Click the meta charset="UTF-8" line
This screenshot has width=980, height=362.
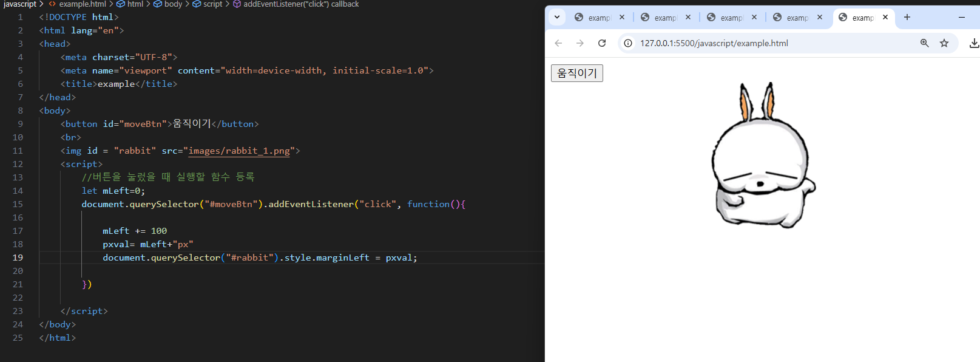119,57
